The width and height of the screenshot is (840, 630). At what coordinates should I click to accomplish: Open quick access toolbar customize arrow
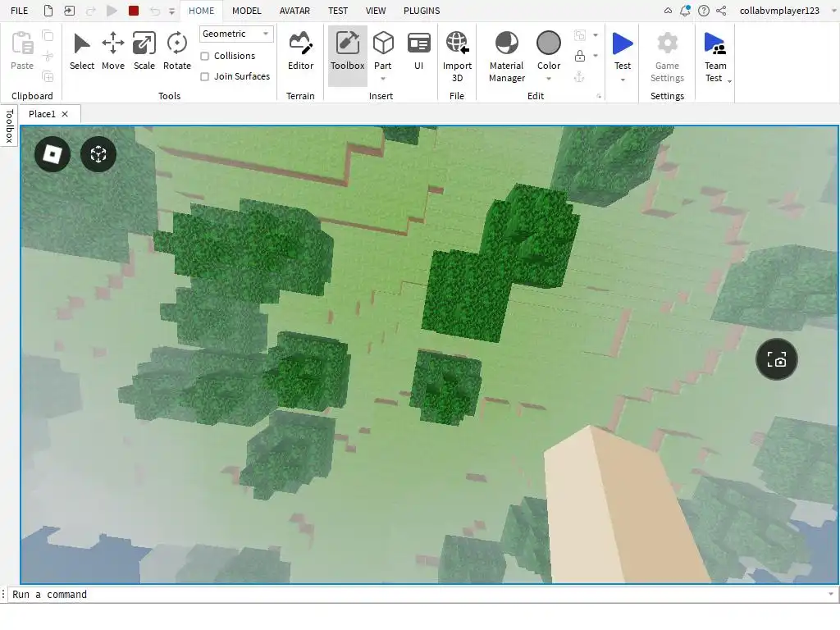171,11
